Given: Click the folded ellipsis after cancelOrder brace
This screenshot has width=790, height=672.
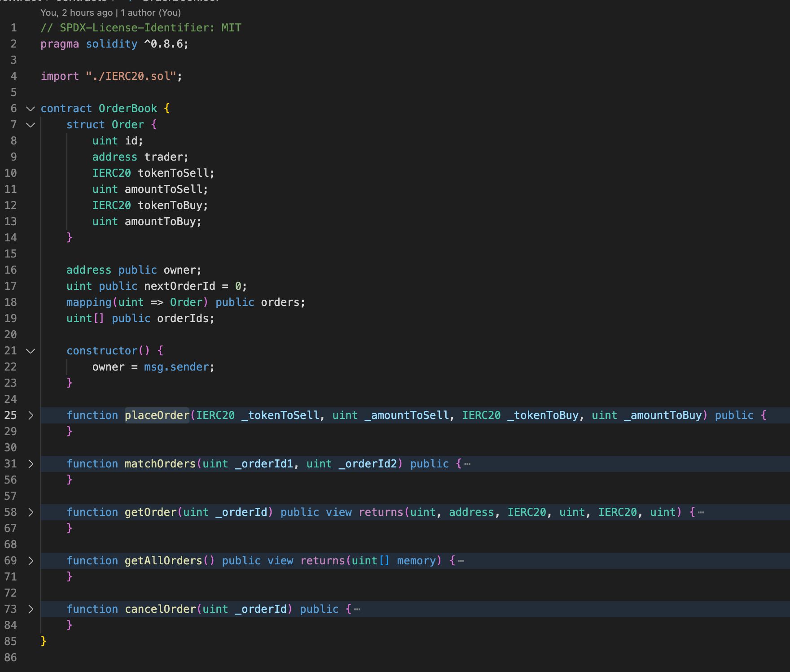Looking at the screenshot, I should coord(357,609).
